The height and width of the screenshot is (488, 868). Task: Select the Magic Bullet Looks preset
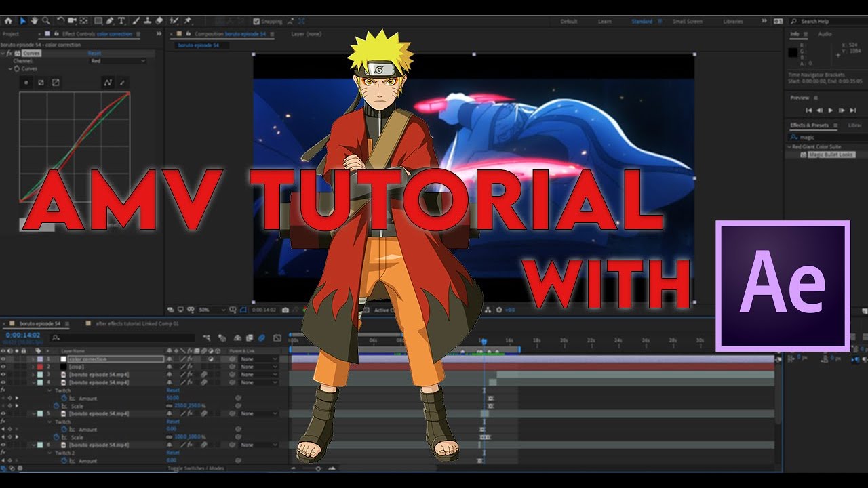pos(832,155)
